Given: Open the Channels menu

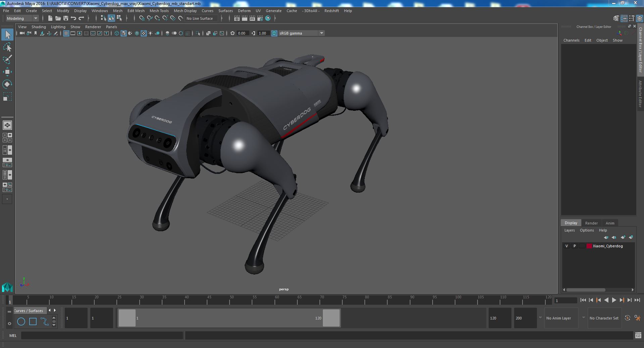Looking at the screenshot, I should coord(571,40).
